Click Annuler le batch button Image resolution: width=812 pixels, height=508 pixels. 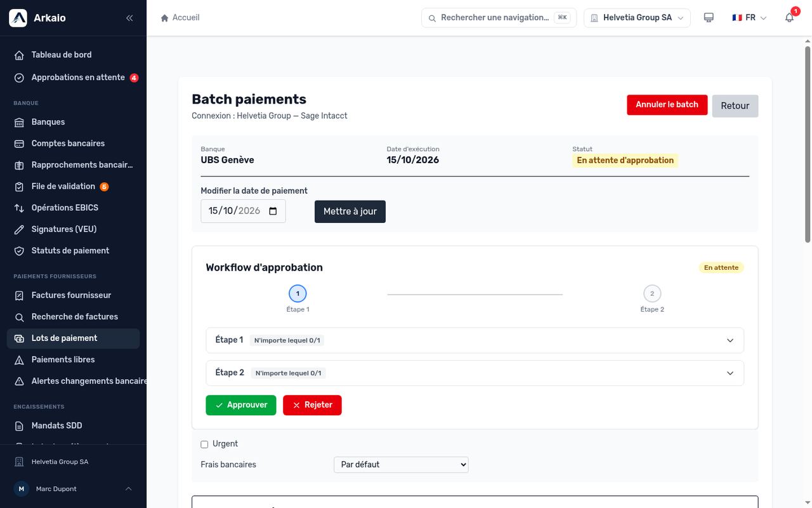coord(667,105)
